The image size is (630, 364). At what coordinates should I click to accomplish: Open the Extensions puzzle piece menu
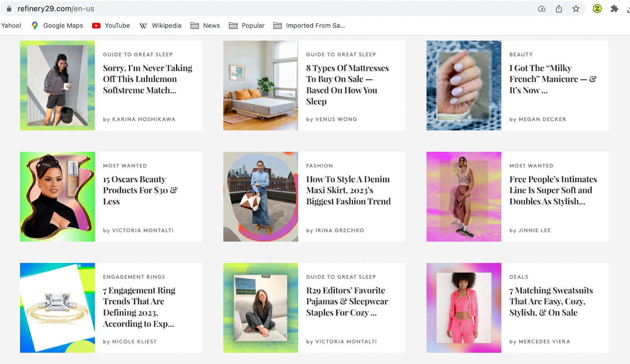[x=614, y=9]
